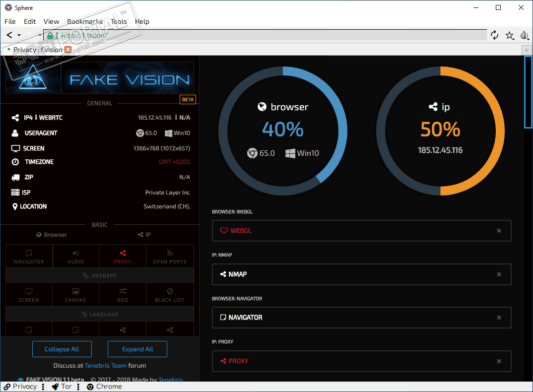533x392 pixels.
Task: Open the Tor onion icon menu
Action: 524,35
